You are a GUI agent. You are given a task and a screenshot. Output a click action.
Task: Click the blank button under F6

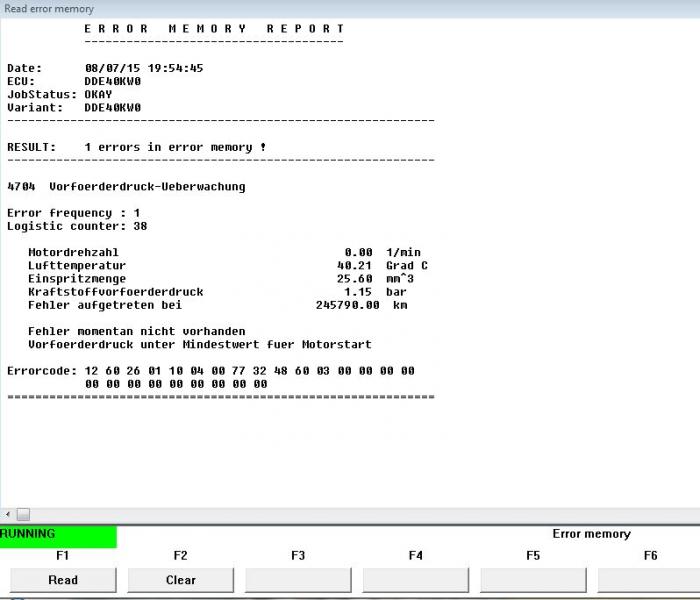coord(648,580)
